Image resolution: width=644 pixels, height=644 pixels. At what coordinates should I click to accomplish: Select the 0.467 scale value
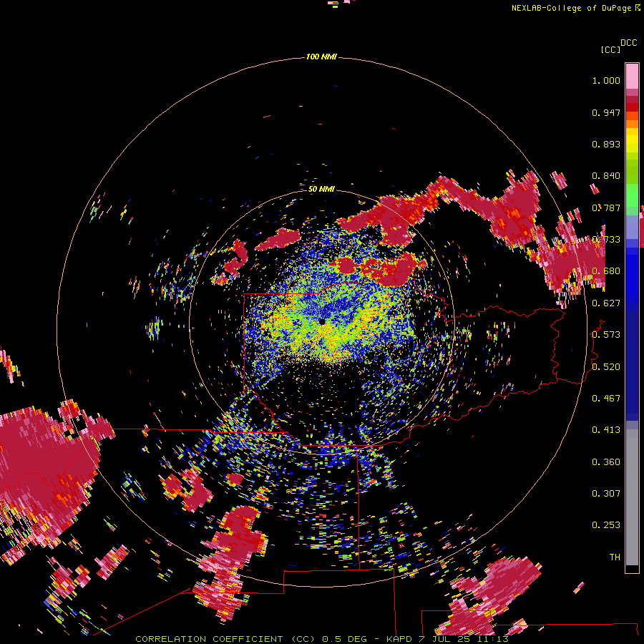coord(606,399)
